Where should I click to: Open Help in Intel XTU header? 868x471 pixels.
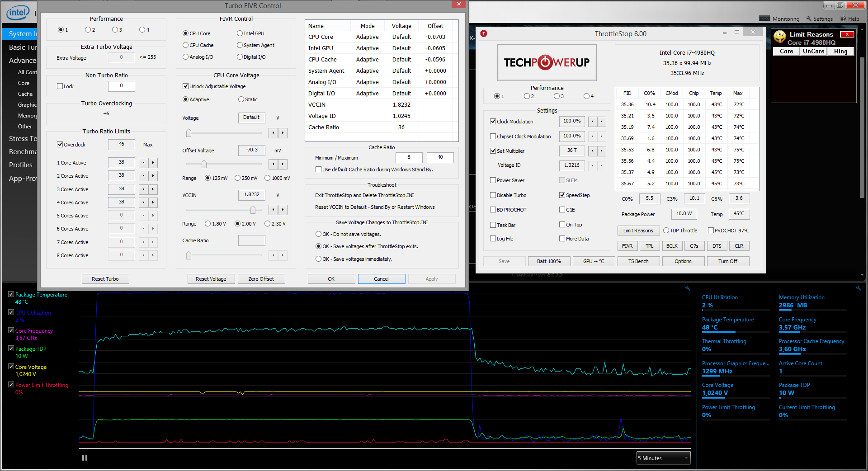tap(850, 19)
